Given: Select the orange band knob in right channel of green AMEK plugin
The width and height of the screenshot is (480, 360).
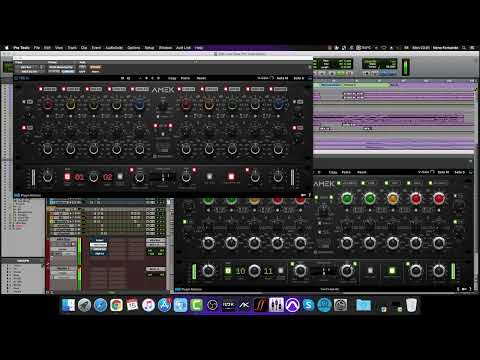Looking at the screenshot, I should (x=393, y=199).
